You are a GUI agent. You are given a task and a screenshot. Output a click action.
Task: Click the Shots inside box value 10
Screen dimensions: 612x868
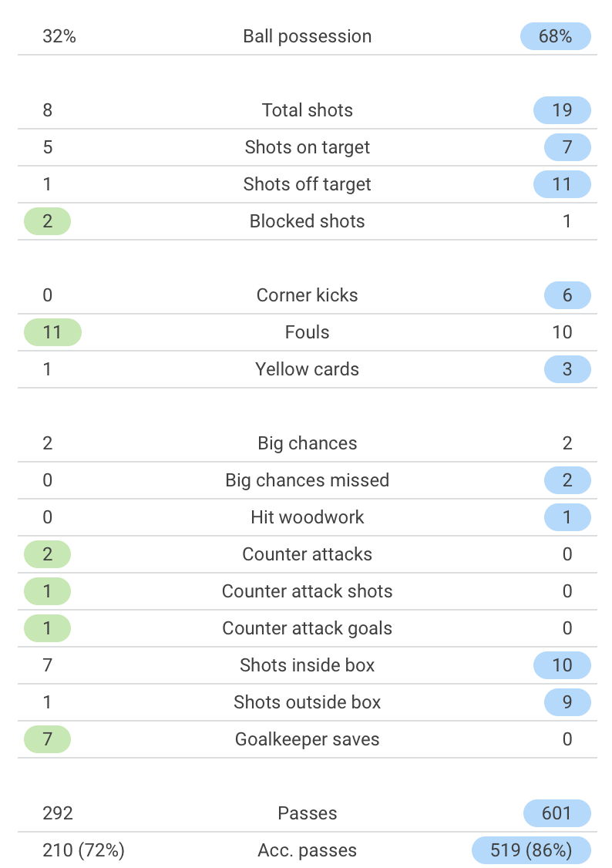(x=562, y=665)
